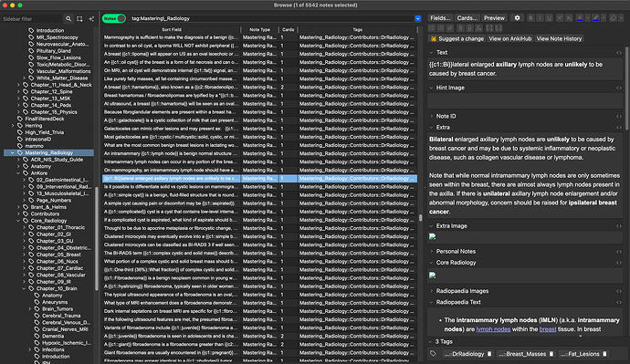Toggle HTML editor for Personal Notes field

[x=619, y=252]
